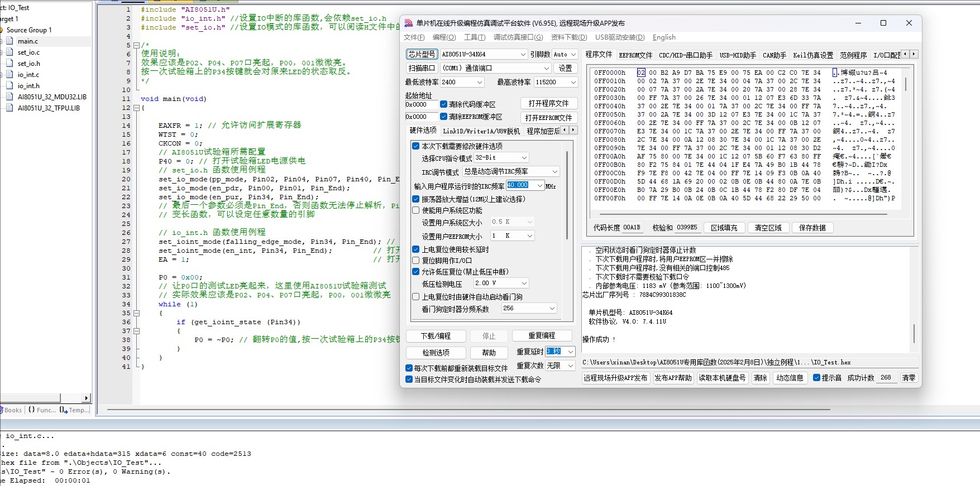Switch to the EEPROM文件 tab
Viewport: 980px width, 486px height.
[x=635, y=55]
